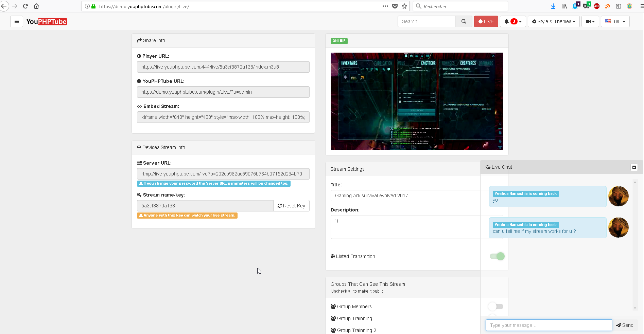This screenshot has height=334, width=644.
Task: Open the Disconnect extension with green badge
Action: [587, 6]
